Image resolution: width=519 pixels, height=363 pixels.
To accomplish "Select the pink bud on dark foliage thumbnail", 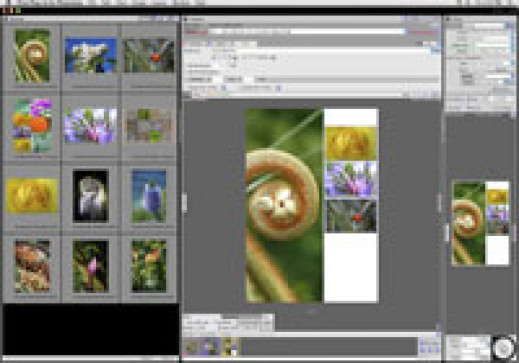I will pyautogui.click(x=91, y=266).
